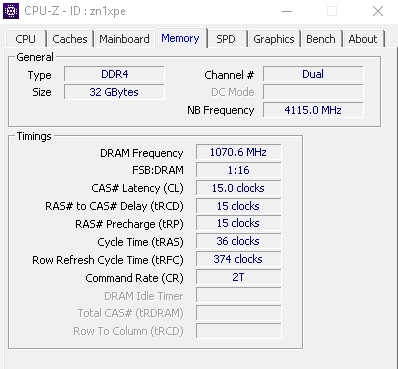Click the 'General' group heading
This screenshot has height=369, width=398.
pos(35,57)
